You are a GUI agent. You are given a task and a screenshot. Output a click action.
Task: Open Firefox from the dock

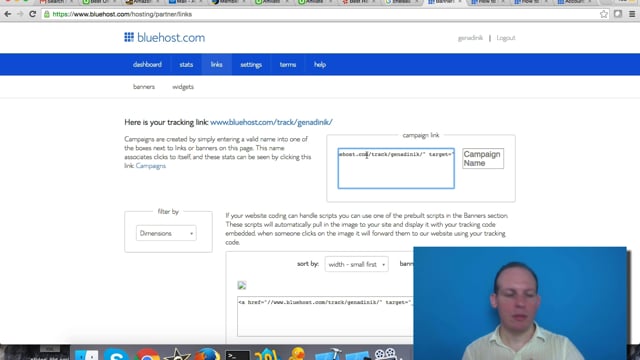208,354
